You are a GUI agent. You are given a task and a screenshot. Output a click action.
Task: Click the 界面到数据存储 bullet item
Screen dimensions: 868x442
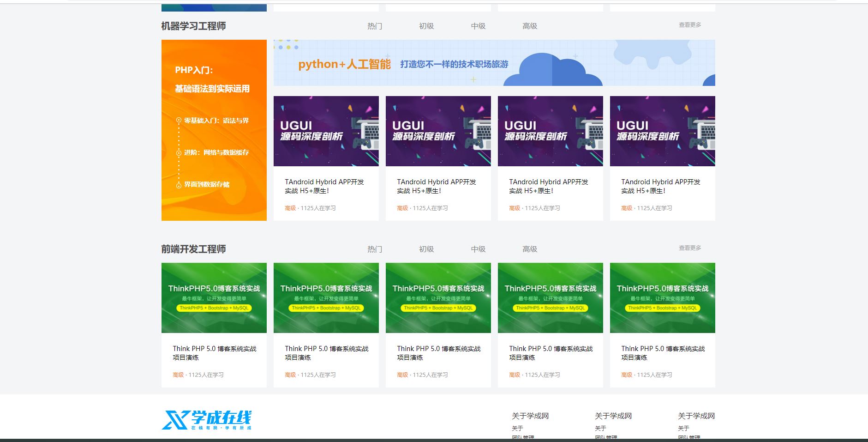click(x=208, y=185)
